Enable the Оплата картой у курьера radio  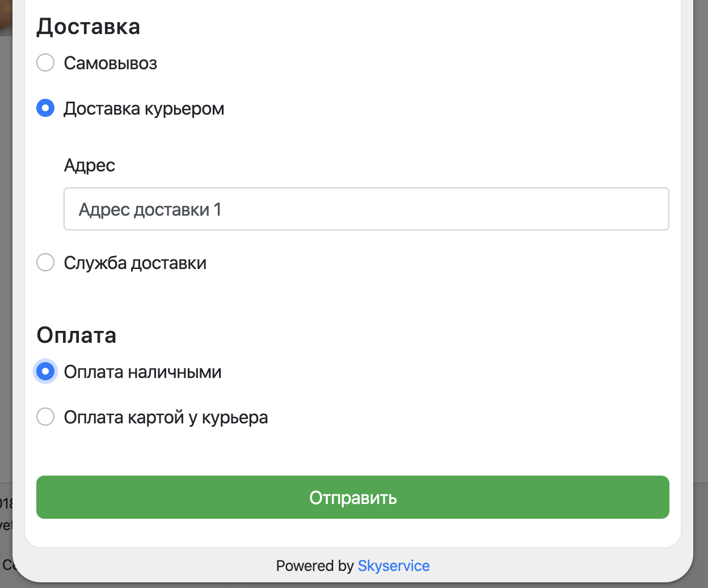click(x=45, y=417)
